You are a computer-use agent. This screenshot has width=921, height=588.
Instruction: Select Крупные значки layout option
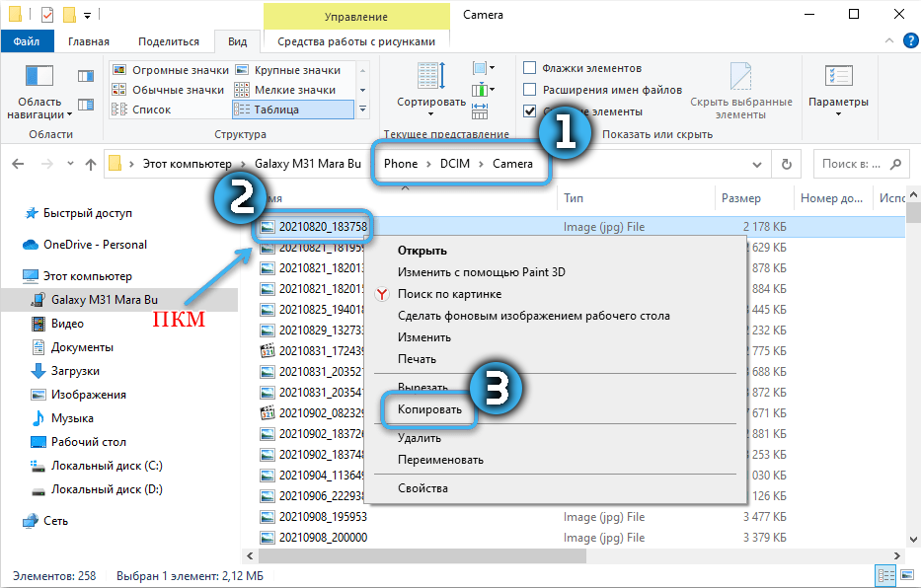click(x=296, y=70)
